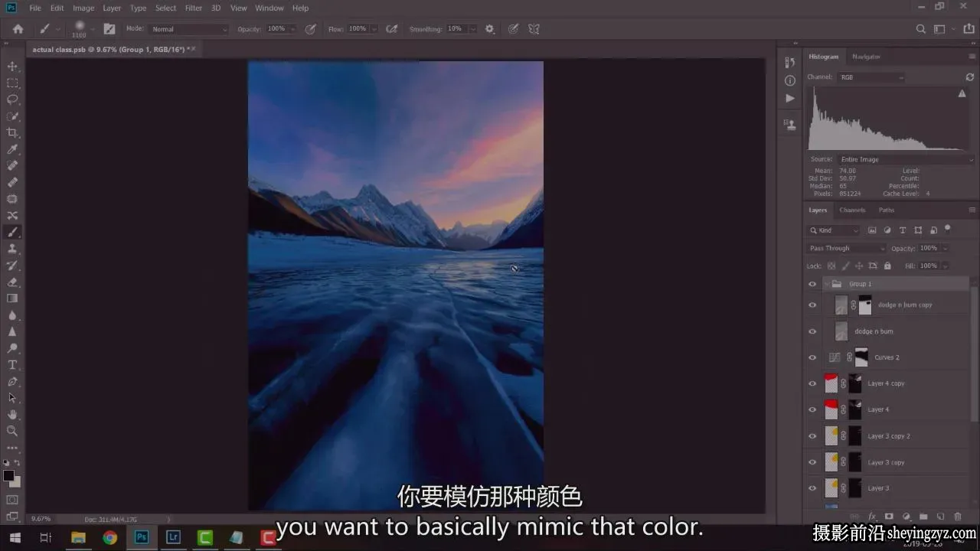Open the Filter menu
The image size is (980, 551).
[194, 8]
